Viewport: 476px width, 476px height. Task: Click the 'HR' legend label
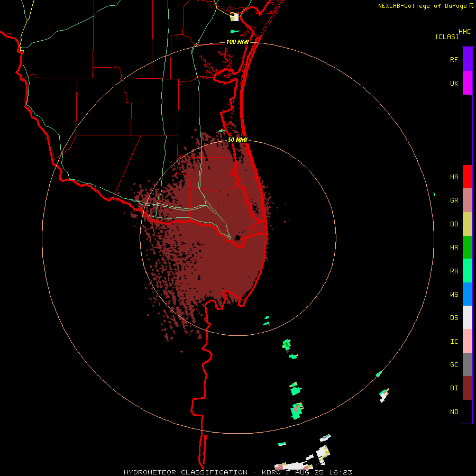click(454, 248)
